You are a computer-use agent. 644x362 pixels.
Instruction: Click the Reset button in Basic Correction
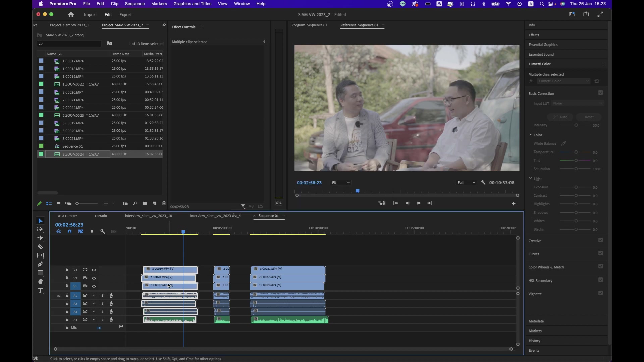click(x=589, y=117)
